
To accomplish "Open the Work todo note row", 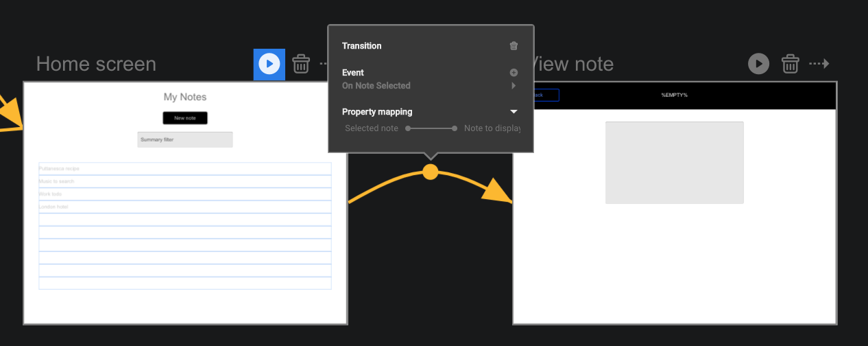I will pos(185,194).
